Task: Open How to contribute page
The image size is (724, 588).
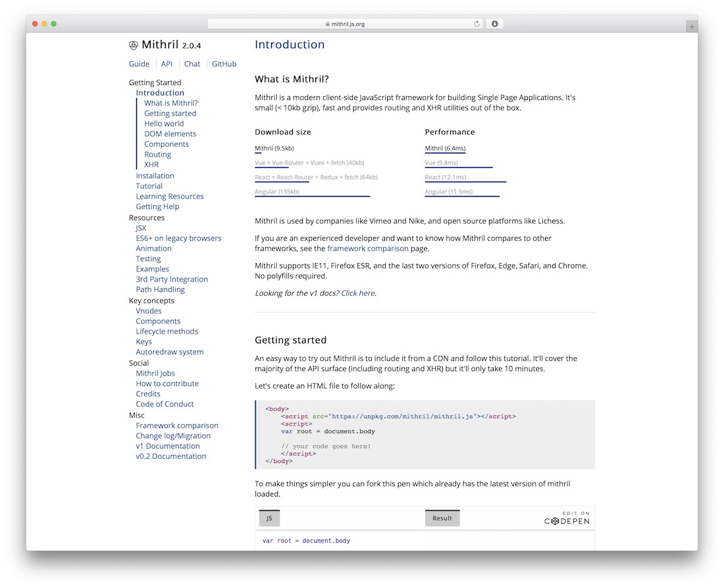Action: click(x=167, y=383)
